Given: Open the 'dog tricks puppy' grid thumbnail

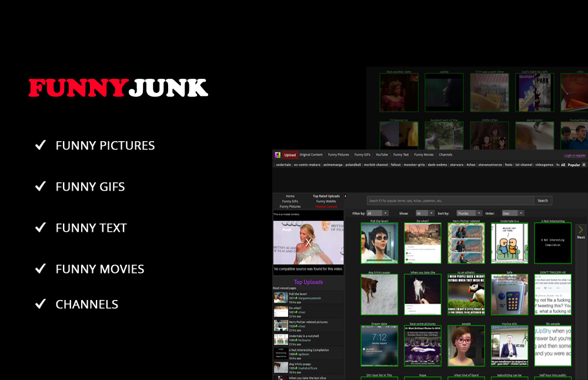Looking at the screenshot, I should (x=379, y=295).
